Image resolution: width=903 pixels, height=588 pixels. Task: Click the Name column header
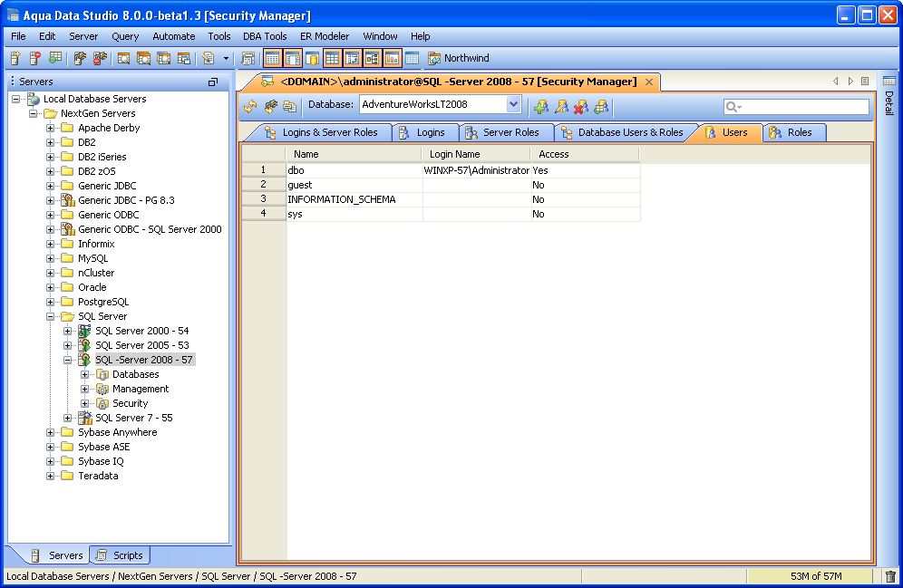click(x=354, y=154)
